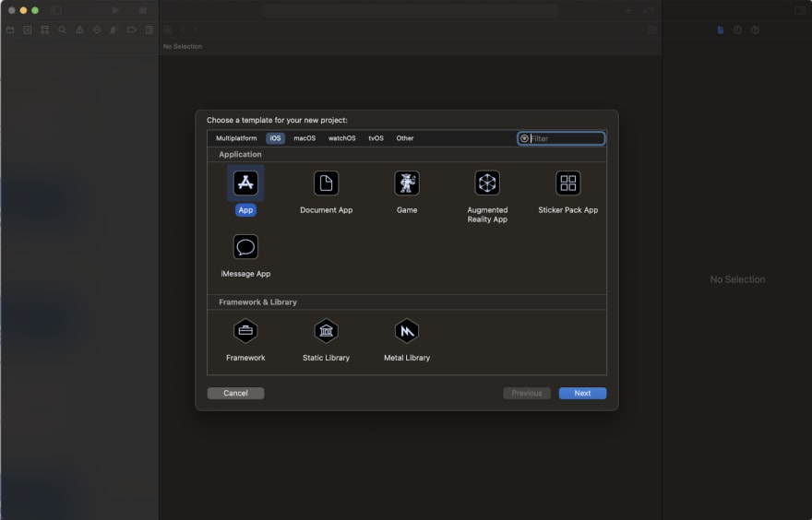Select the Framework template
812x520 pixels.
[x=245, y=340]
